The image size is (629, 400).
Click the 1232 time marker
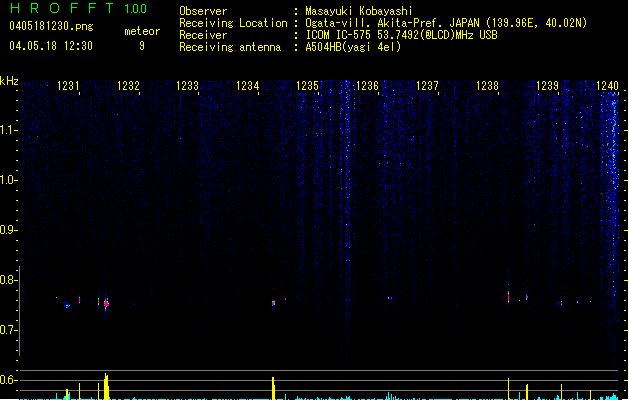pyautogui.click(x=128, y=85)
